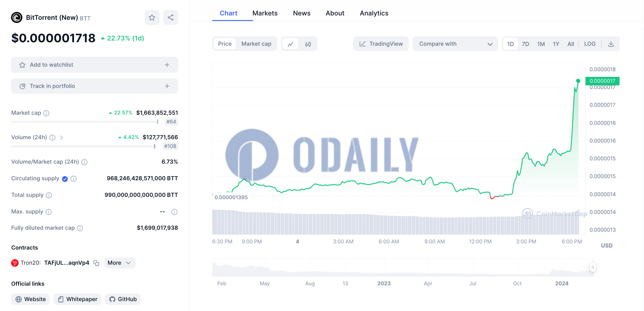Toggle chart to Market cap mode
Screen dimensions: 644x311
pyautogui.click(x=256, y=44)
